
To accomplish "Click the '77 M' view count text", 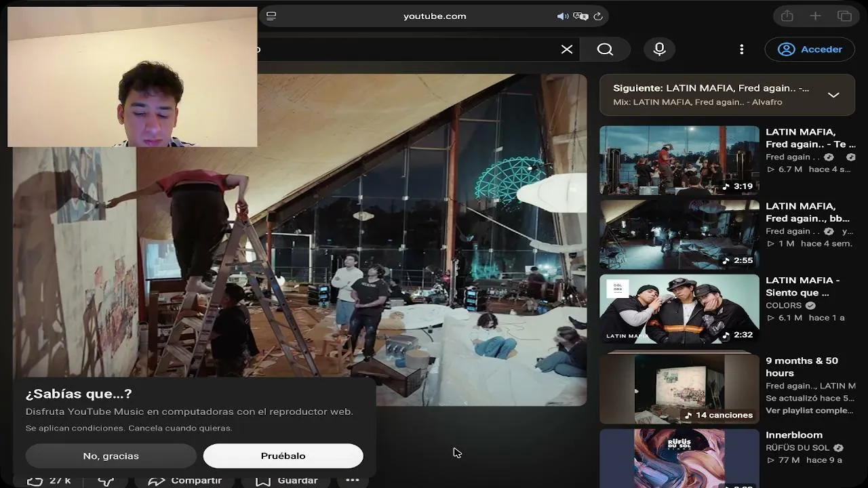I will click(789, 460).
